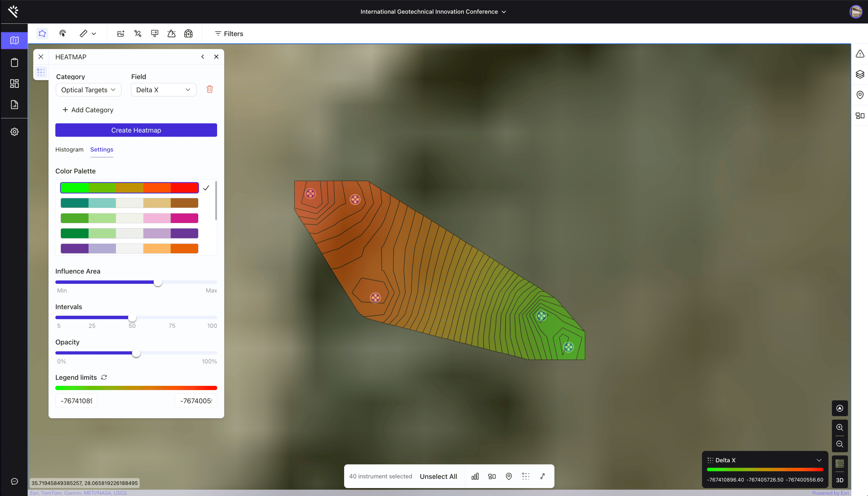Click Unselect All
868x496 pixels.
pos(438,476)
